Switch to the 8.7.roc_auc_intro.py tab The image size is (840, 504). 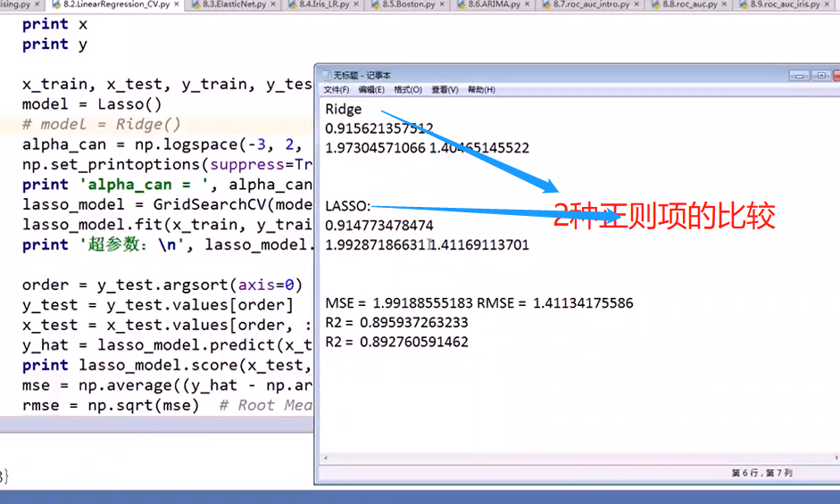[592, 4]
